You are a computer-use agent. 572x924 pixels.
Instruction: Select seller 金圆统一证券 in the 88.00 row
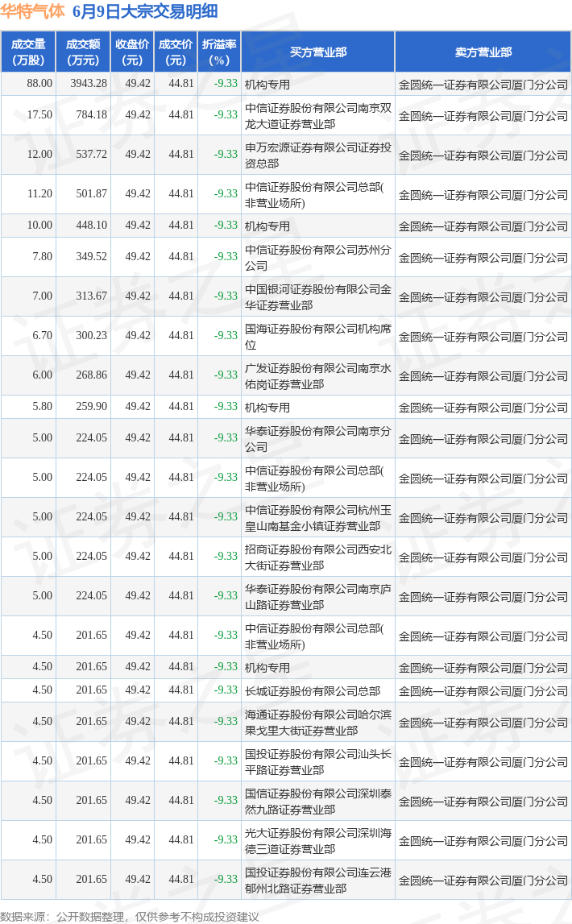tap(483, 85)
